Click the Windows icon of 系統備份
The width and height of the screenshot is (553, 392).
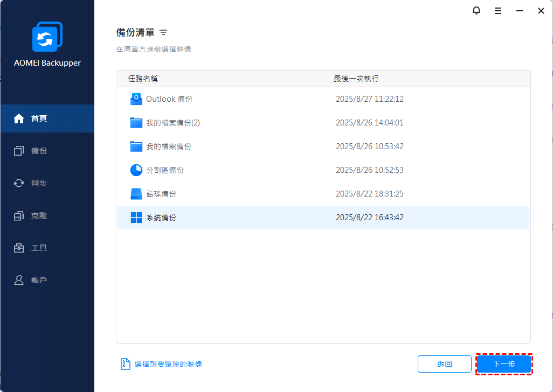pos(136,218)
